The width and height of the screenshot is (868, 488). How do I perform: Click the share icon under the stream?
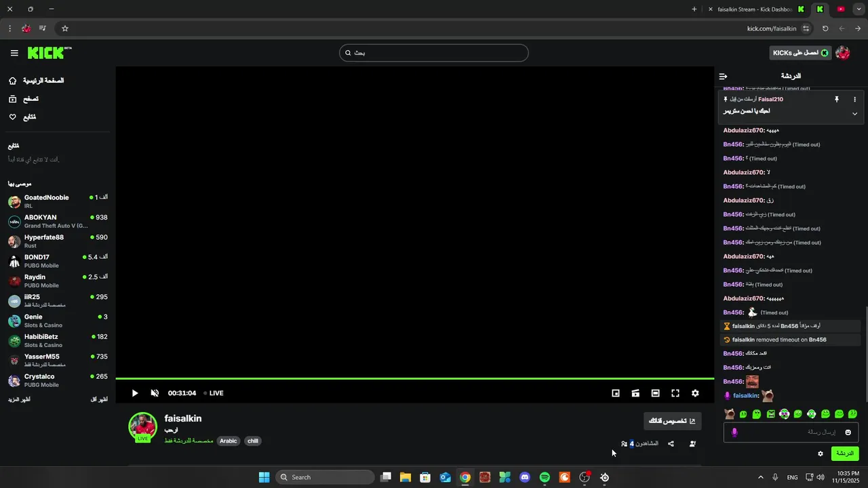671,444
